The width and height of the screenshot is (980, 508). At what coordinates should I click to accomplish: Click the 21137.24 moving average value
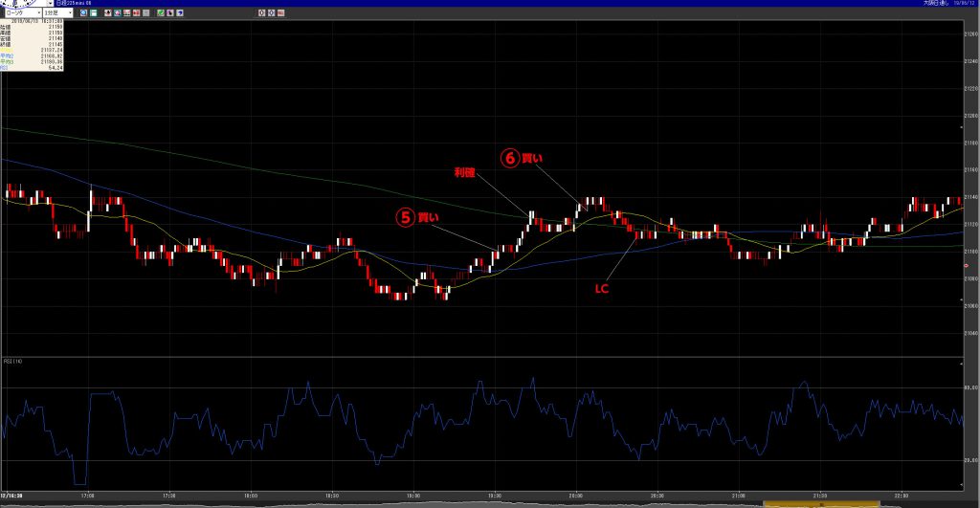tap(52, 50)
